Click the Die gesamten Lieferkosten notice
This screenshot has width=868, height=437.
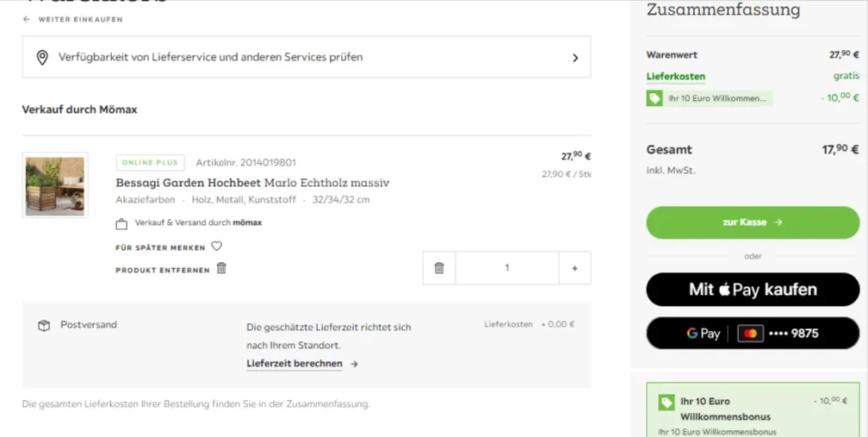196,404
